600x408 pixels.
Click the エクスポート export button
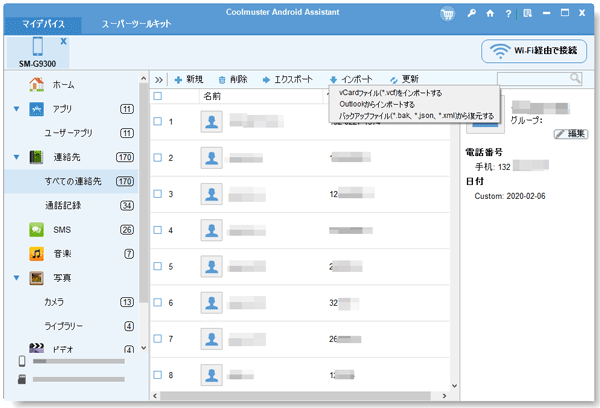[x=288, y=80]
